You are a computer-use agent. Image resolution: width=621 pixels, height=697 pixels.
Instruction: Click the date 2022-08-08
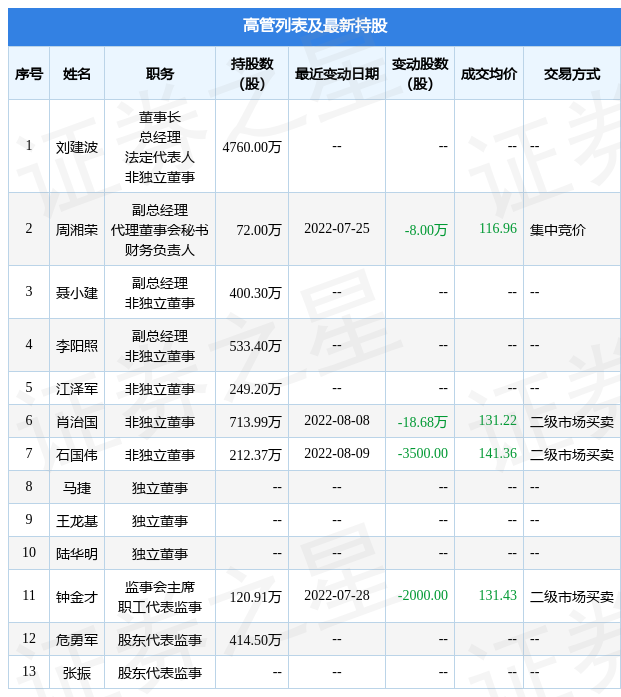pyautogui.click(x=337, y=421)
